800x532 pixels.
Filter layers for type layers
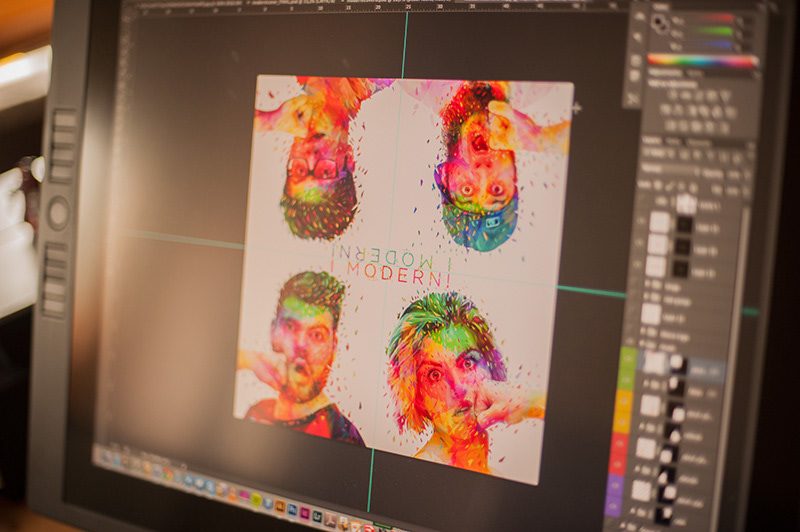tap(710, 156)
